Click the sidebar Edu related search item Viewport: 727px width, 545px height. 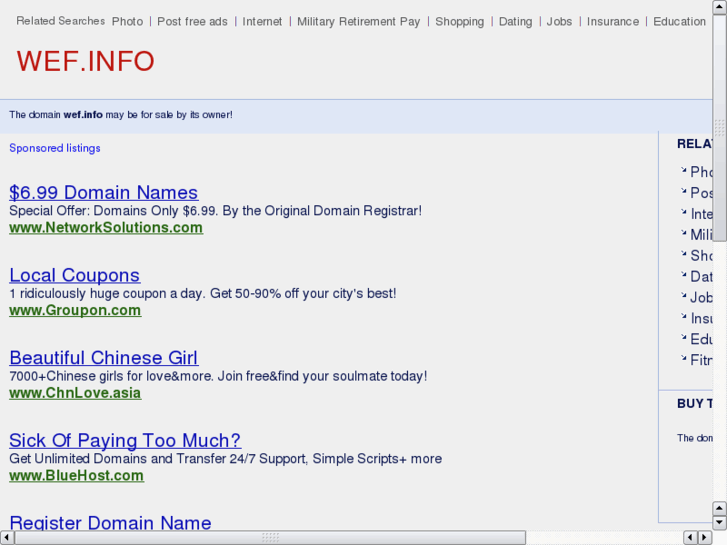[x=701, y=339]
